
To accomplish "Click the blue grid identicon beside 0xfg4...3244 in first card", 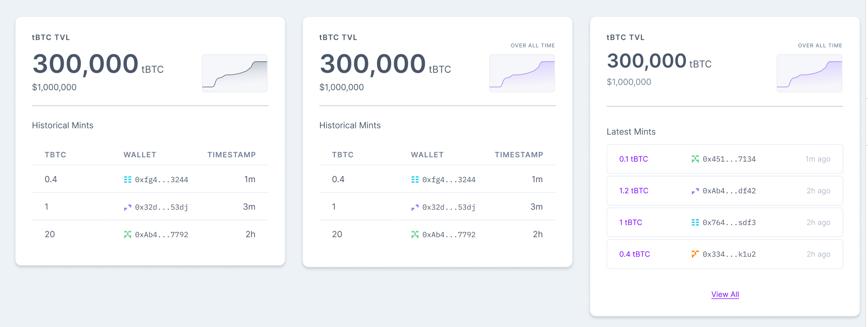I will (x=127, y=179).
